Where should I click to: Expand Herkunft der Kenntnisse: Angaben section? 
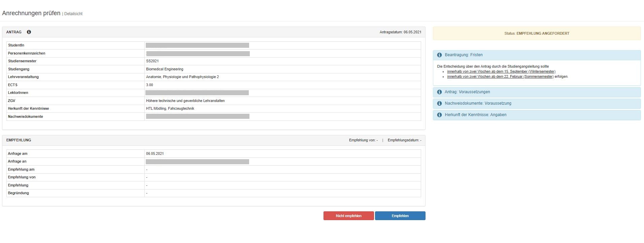point(475,115)
